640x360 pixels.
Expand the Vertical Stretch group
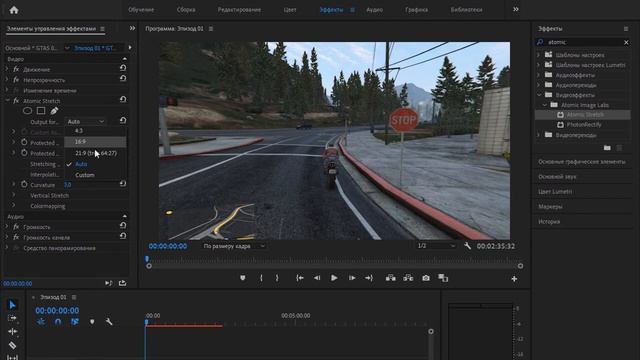(x=13, y=196)
